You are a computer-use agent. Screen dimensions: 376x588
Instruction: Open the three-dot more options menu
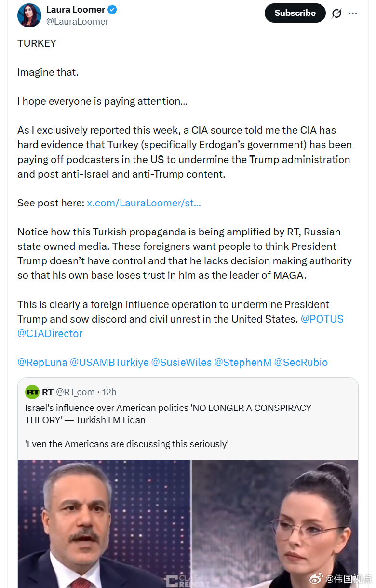pos(353,14)
